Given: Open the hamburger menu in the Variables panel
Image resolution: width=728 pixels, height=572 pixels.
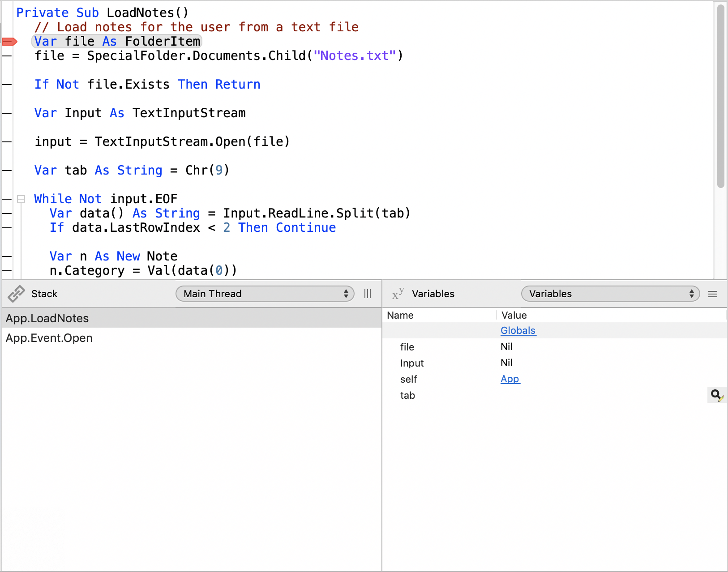Looking at the screenshot, I should (x=713, y=294).
